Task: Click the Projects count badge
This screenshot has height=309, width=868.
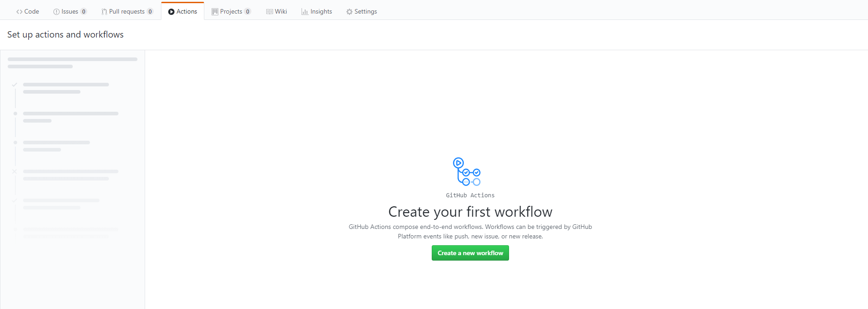Action: (x=248, y=12)
